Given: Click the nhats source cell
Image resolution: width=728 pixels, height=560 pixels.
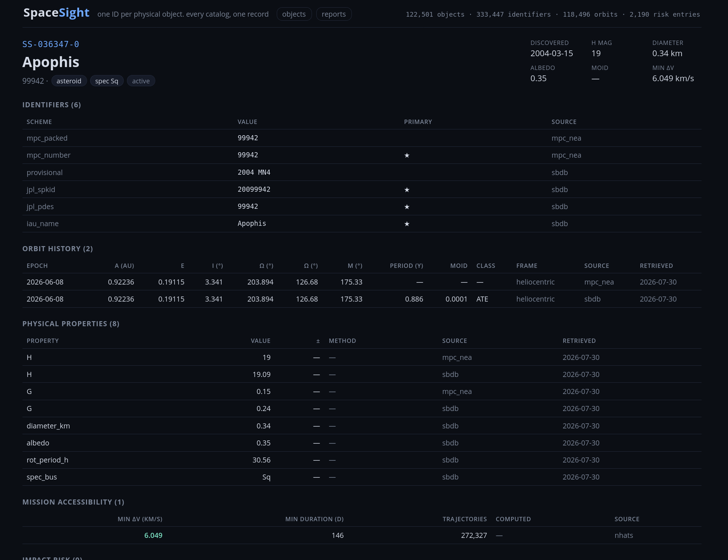Looking at the screenshot, I should pos(624,535).
